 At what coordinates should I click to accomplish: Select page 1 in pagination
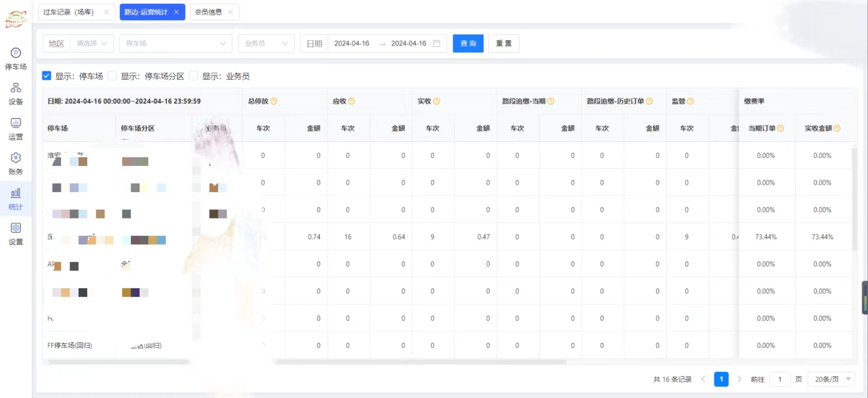point(721,379)
